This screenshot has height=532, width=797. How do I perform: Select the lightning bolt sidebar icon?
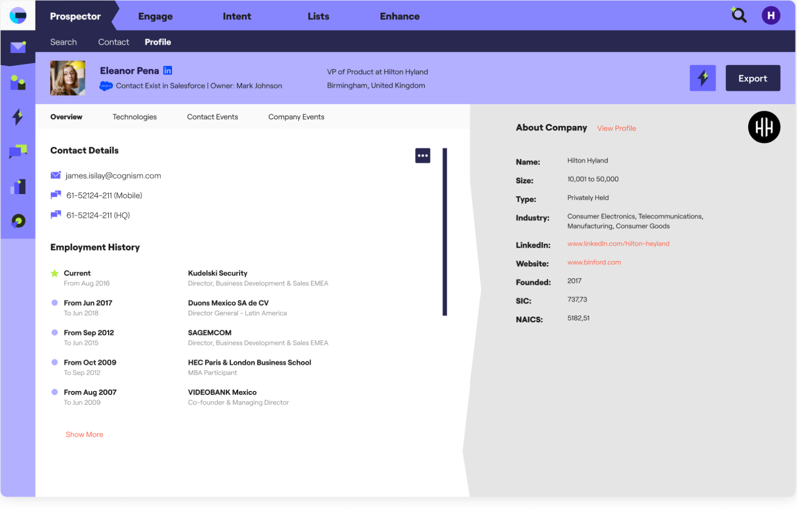click(18, 117)
